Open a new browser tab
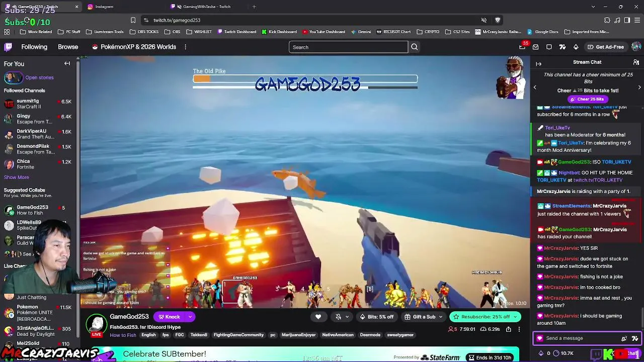The image size is (644, 362). click(x=254, y=7)
